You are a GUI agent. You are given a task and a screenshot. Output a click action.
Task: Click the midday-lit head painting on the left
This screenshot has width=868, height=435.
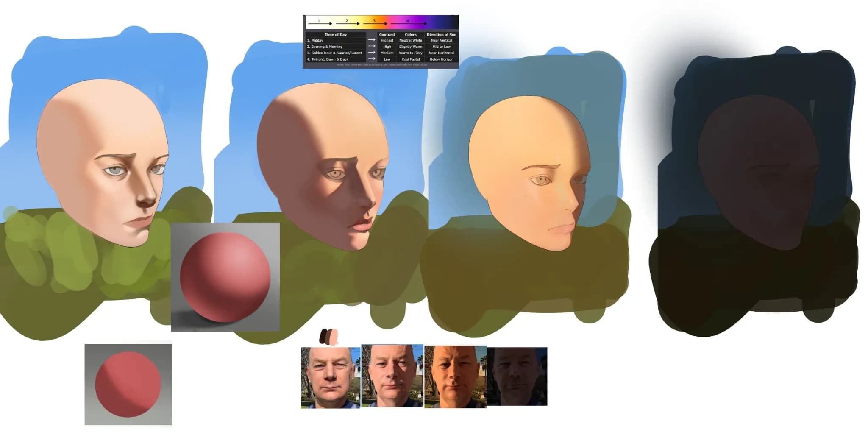coord(103,163)
